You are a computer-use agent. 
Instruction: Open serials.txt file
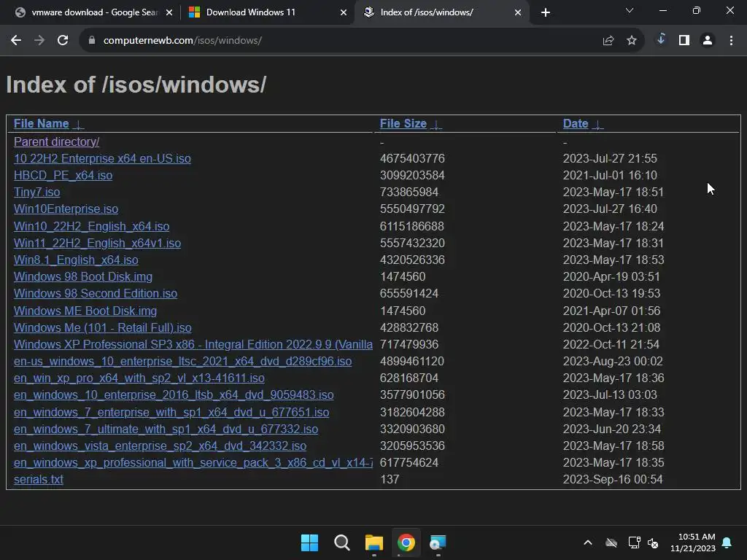38,480
